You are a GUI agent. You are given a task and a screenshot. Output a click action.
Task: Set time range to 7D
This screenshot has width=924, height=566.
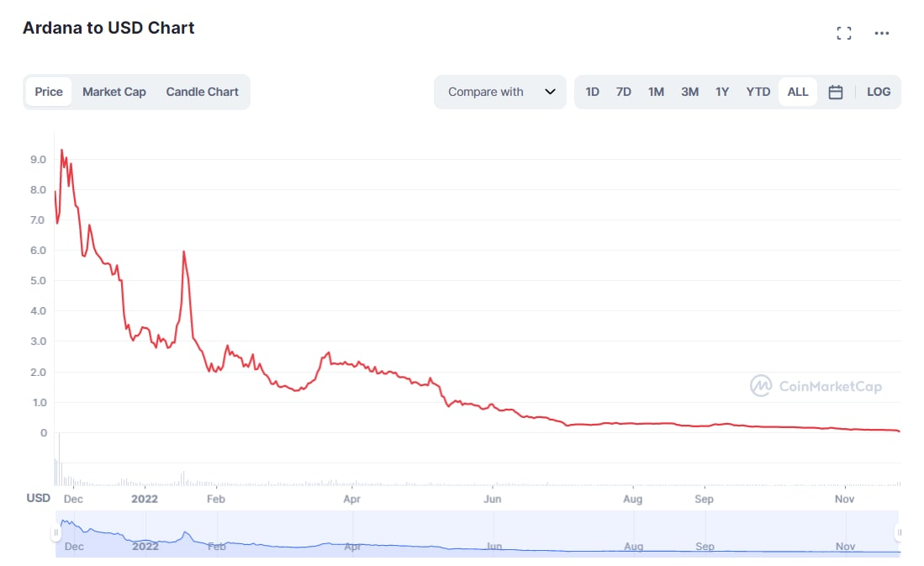pos(623,92)
